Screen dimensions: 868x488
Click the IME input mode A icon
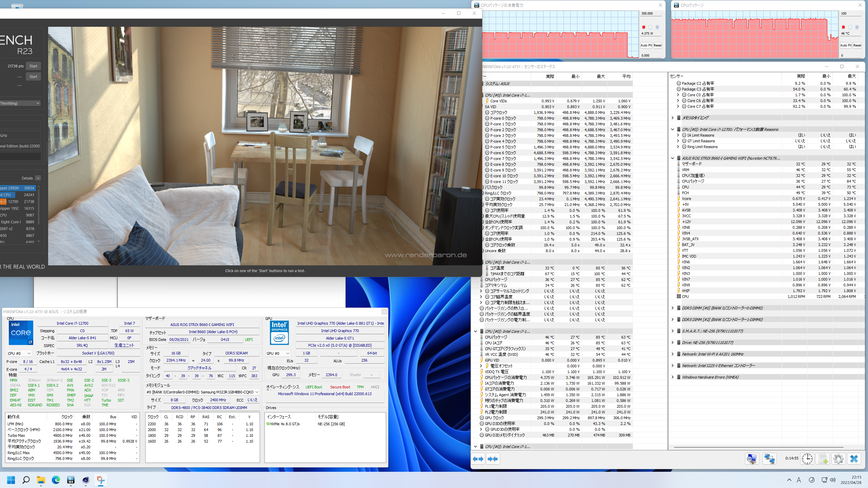[799, 480]
